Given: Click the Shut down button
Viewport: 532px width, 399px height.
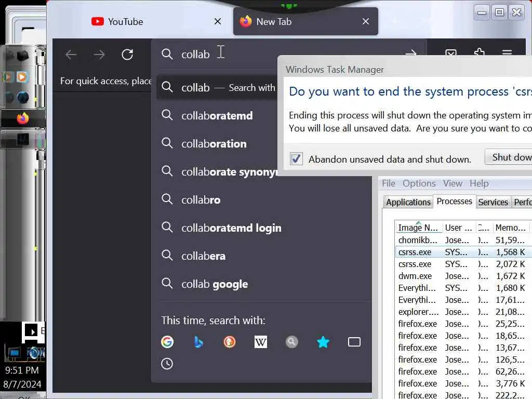Looking at the screenshot, I should coord(509,157).
